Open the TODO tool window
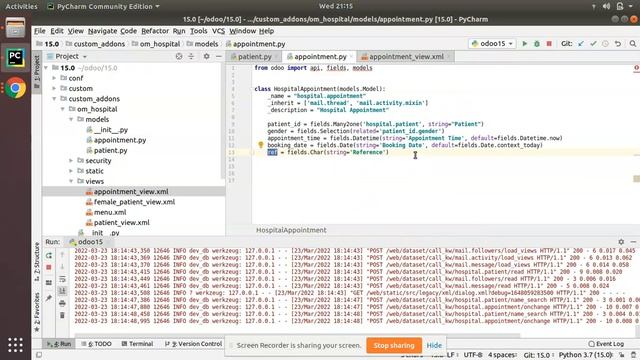Screen dimensions: 640x360 click(96, 344)
